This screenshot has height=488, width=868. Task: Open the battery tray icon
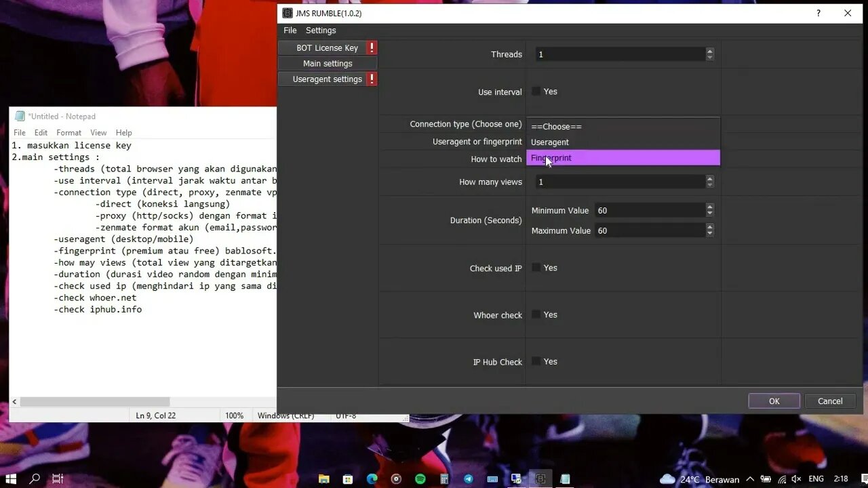(x=766, y=479)
